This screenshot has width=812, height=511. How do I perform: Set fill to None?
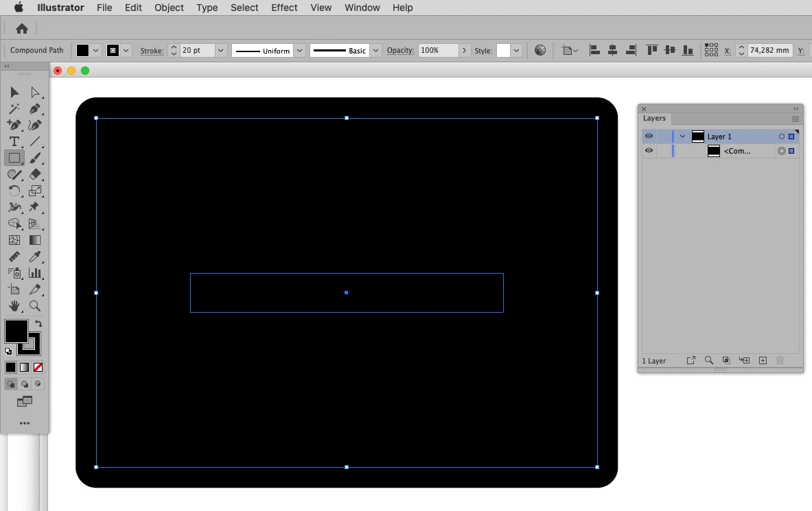(38, 367)
